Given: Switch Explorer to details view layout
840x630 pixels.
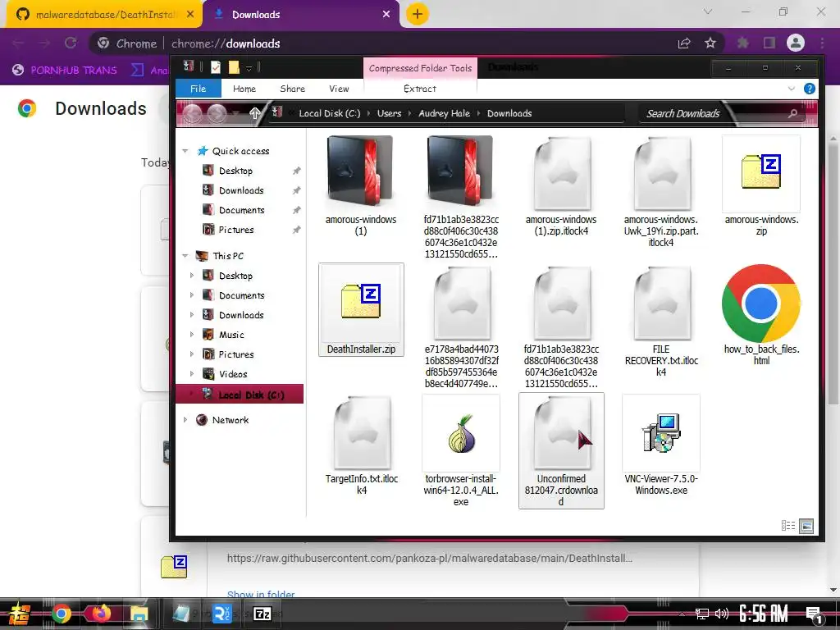Looking at the screenshot, I should point(788,526).
